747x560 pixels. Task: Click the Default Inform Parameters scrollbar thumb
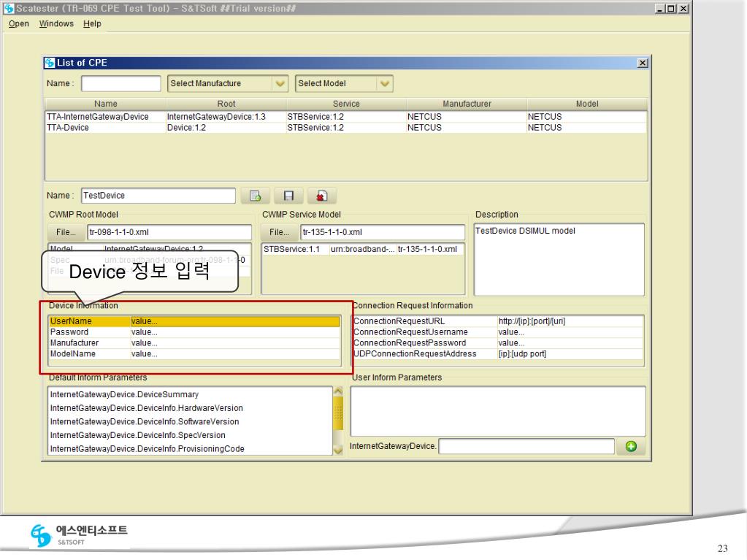coord(338,413)
